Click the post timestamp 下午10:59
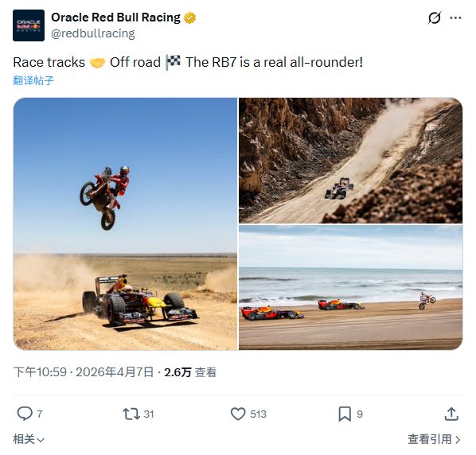The width and height of the screenshot is (476, 455). (40, 372)
